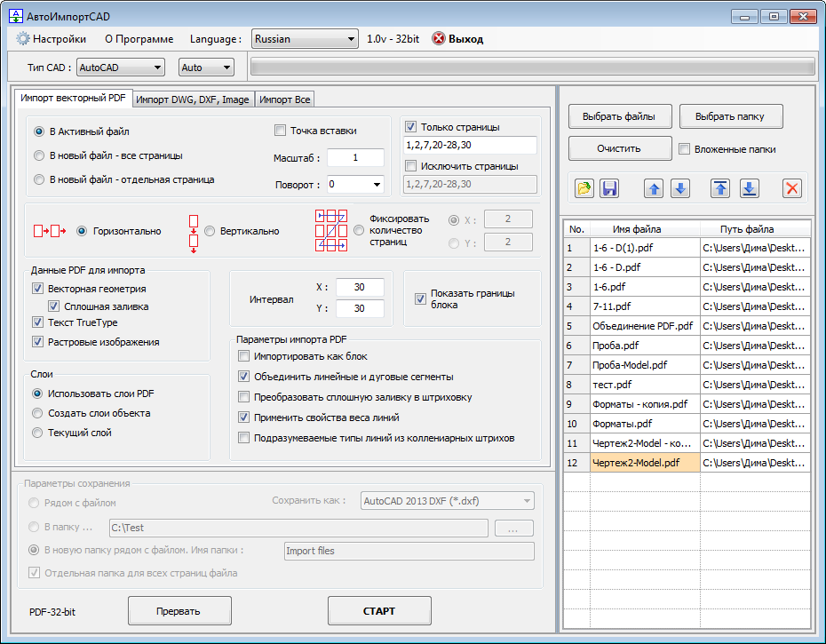Click the Очистить button
This screenshot has width=826, height=644.
tap(619, 148)
